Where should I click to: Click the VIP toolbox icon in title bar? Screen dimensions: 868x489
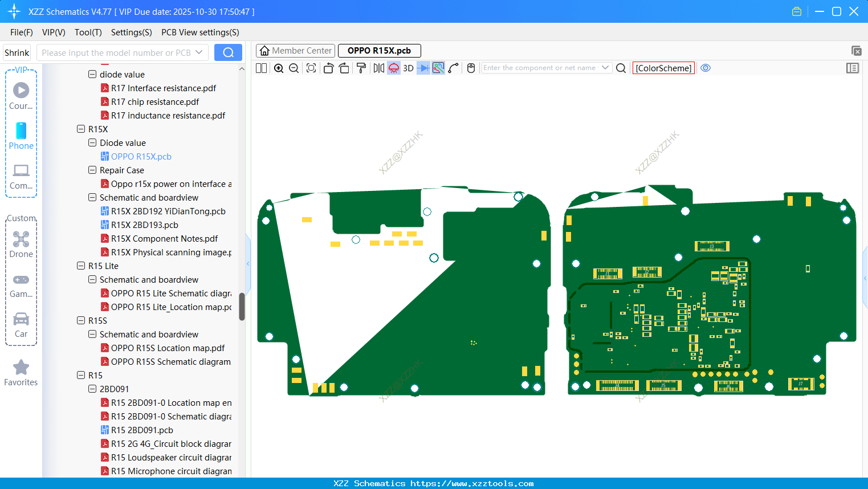point(797,11)
